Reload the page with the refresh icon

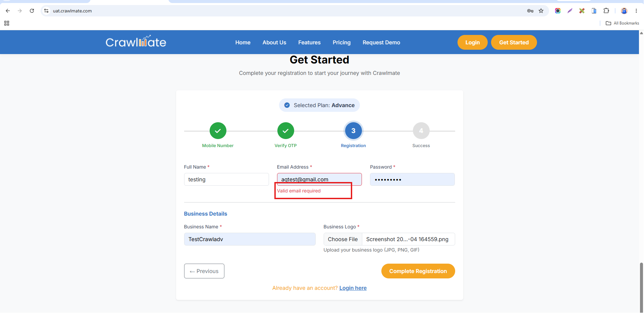coord(32,11)
